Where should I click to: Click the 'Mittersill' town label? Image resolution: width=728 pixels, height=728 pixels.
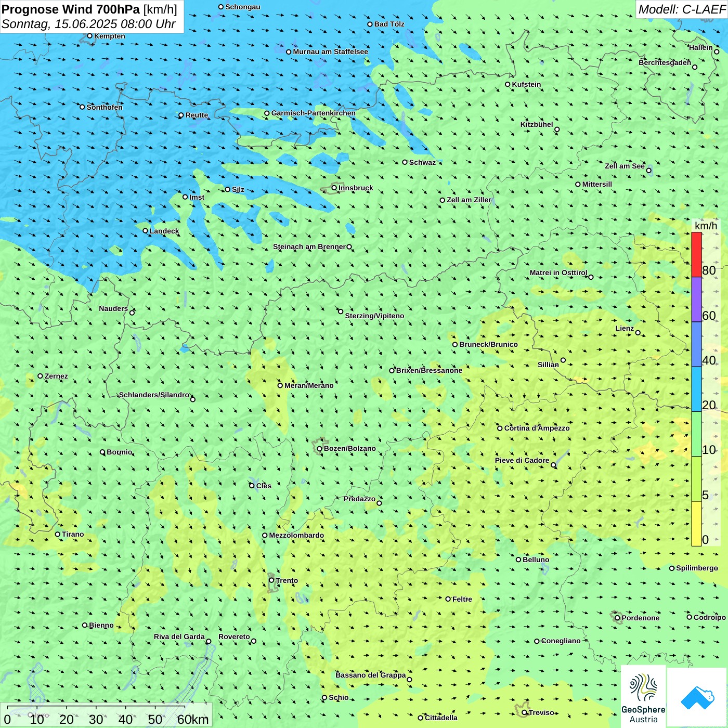pos(597,184)
